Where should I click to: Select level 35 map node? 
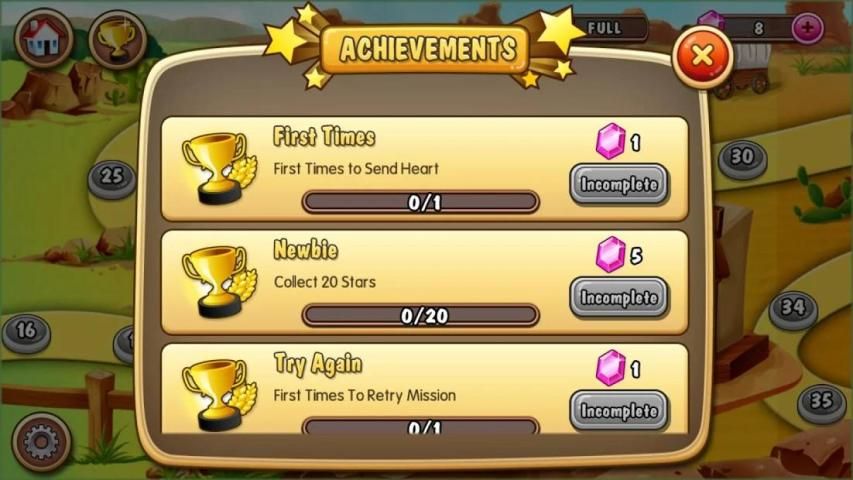point(821,404)
